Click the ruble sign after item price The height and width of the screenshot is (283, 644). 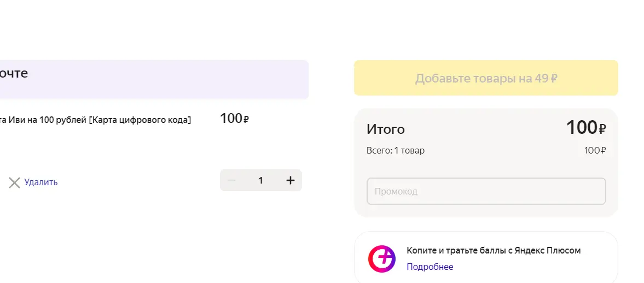246,120
